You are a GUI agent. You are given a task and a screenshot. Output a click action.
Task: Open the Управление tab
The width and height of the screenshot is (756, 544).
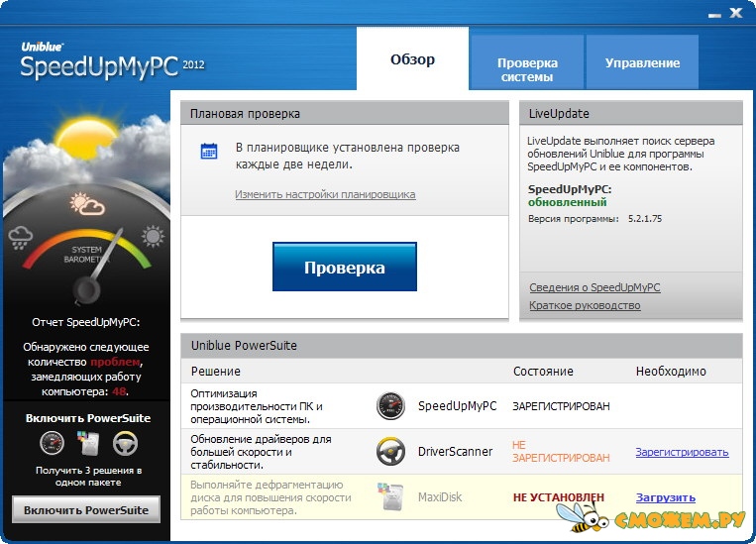[x=642, y=62]
